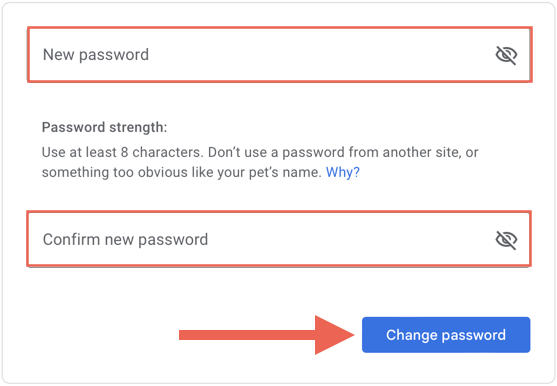Click the 'something too obvious like your pet's name' text

(182, 173)
